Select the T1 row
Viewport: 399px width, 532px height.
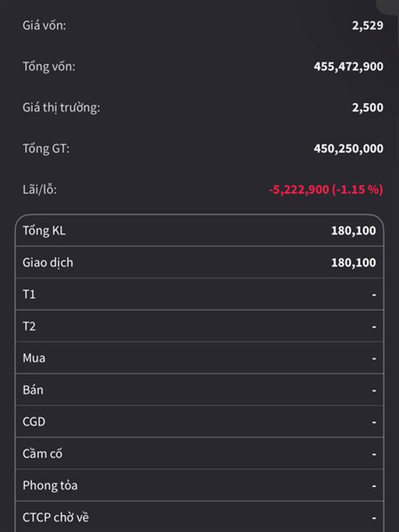[x=199, y=295]
